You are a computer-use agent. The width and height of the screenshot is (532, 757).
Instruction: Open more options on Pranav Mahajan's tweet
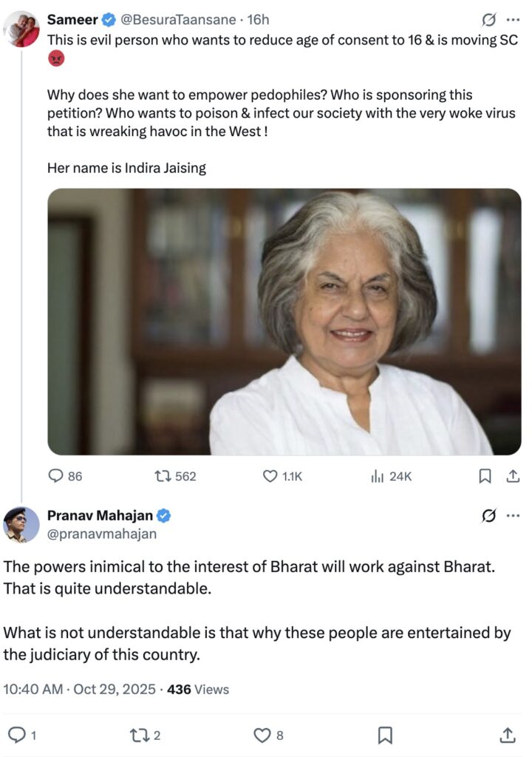point(513,516)
